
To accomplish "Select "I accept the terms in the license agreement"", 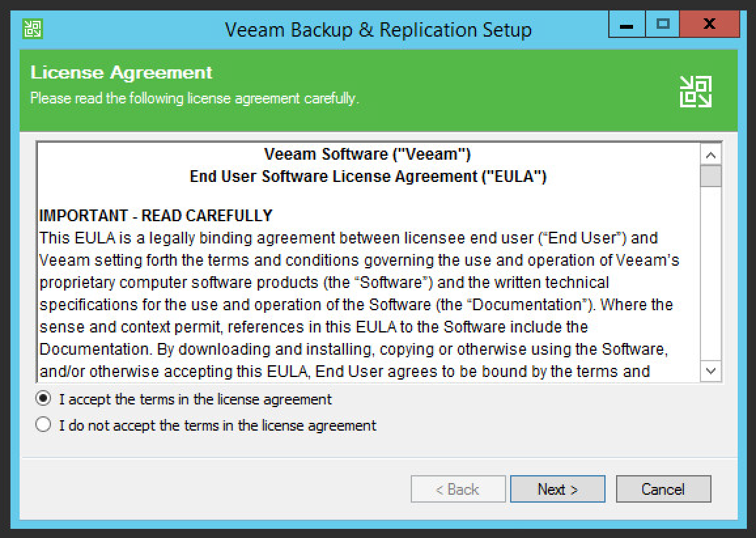I will (x=44, y=399).
